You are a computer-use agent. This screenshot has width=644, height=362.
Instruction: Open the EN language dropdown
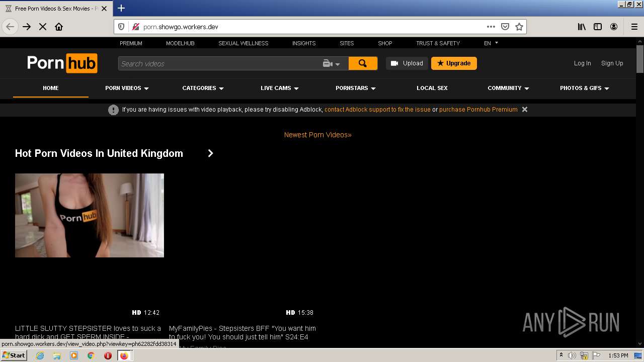(x=491, y=43)
